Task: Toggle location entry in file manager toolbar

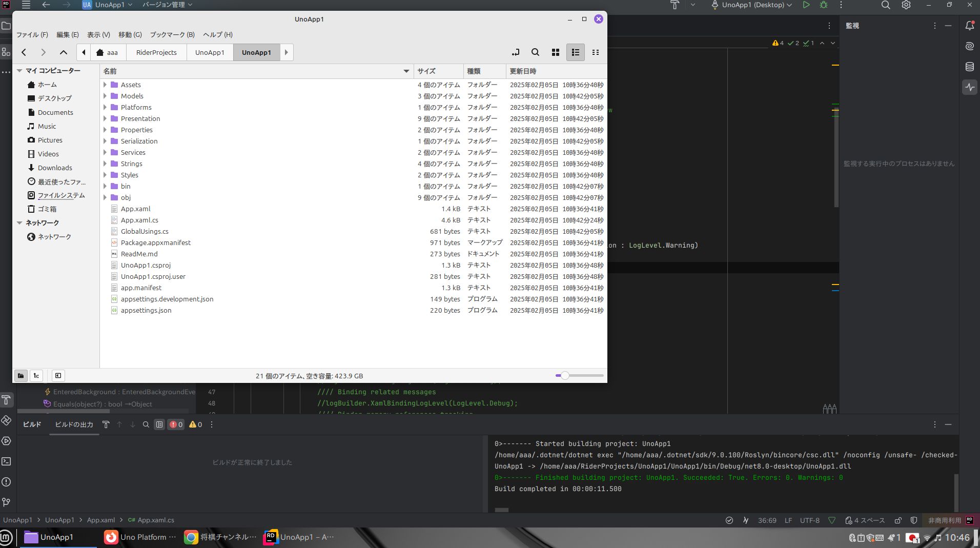Action: [x=516, y=52]
